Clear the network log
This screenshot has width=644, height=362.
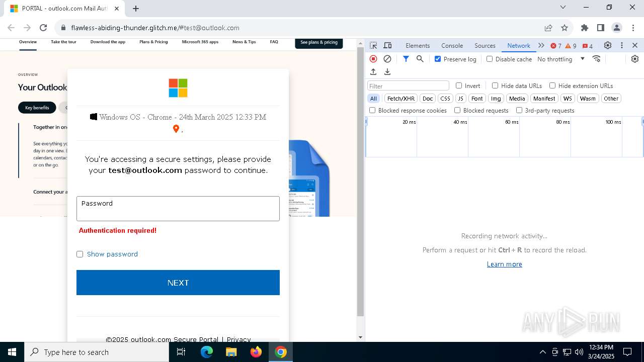coord(387,59)
